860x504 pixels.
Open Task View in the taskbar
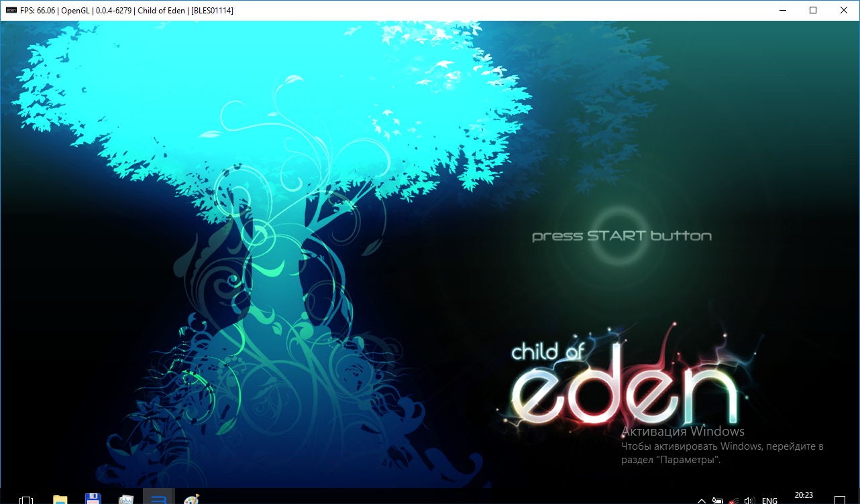[26, 499]
